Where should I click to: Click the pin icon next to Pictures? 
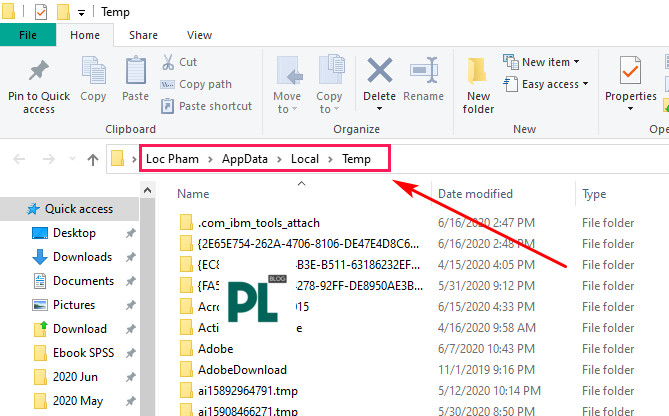(x=131, y=305)
